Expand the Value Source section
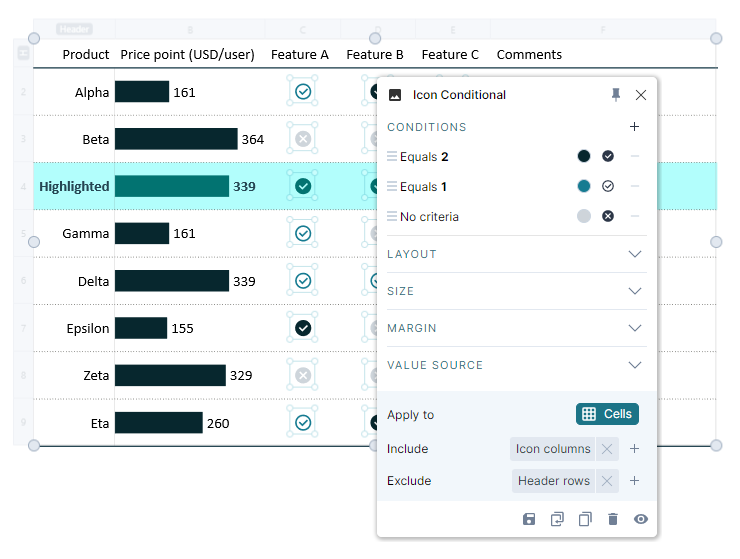Viewport: 740px width, 559px height. (x=634, y=365)
